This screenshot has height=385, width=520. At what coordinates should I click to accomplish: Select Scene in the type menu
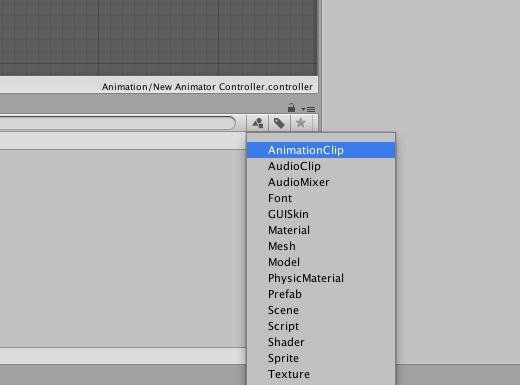[321, 310]
